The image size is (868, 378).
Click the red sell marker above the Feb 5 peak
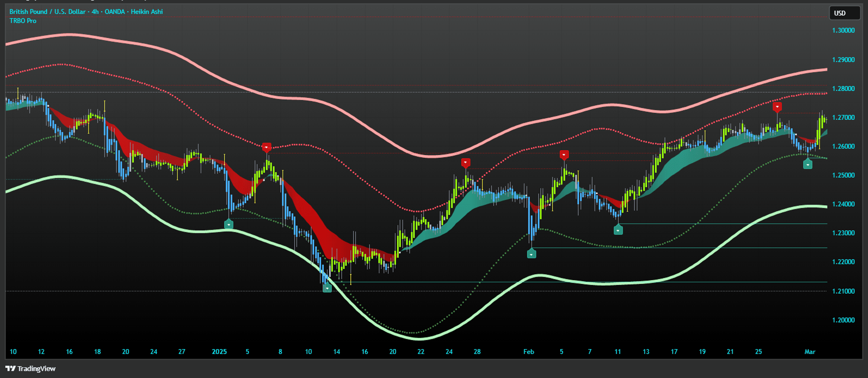pos(564,155)
